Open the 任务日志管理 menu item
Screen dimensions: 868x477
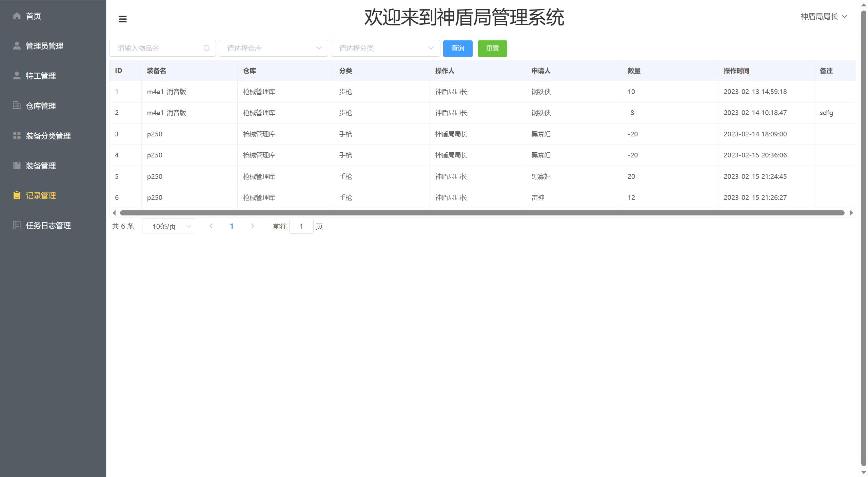(x=53, y=225)
